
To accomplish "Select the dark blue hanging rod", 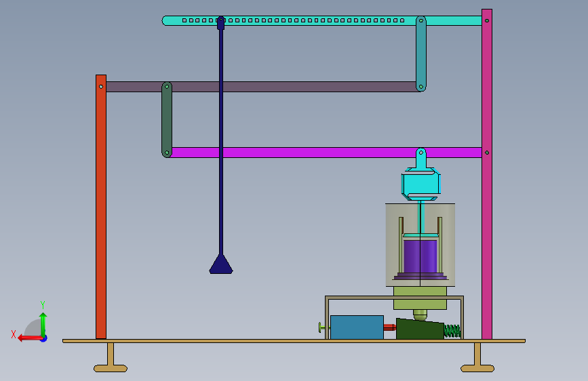I will pyautogui.click(x=221, y=142).
